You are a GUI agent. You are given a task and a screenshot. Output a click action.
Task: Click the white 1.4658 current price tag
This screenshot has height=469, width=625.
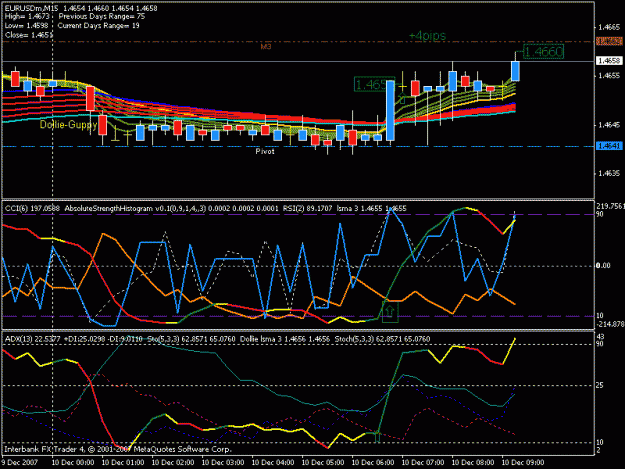[609, 61]
